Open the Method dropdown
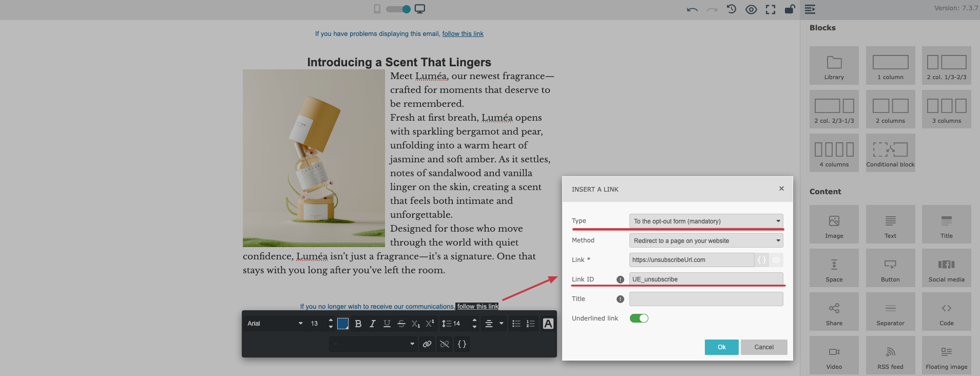The height and width of the screenshot is (376, 980). click(x=706, y=241)
